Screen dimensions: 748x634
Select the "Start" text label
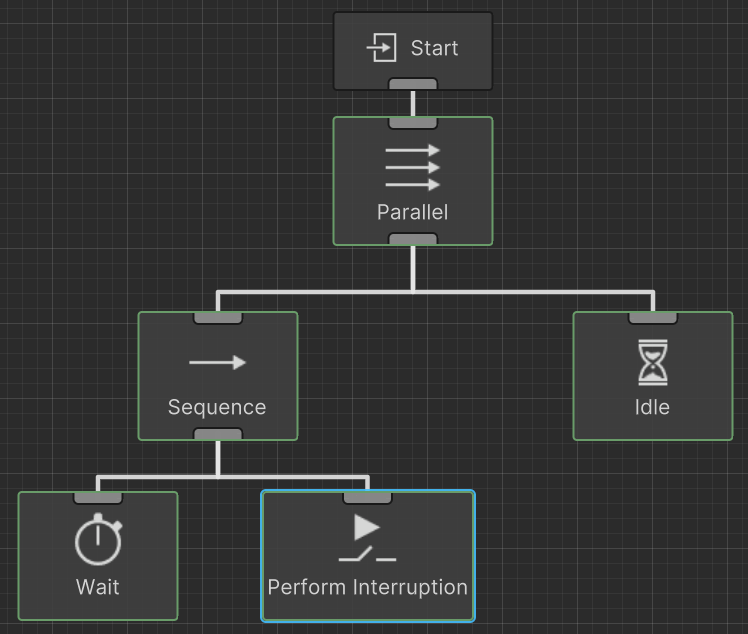click(434, 48)
